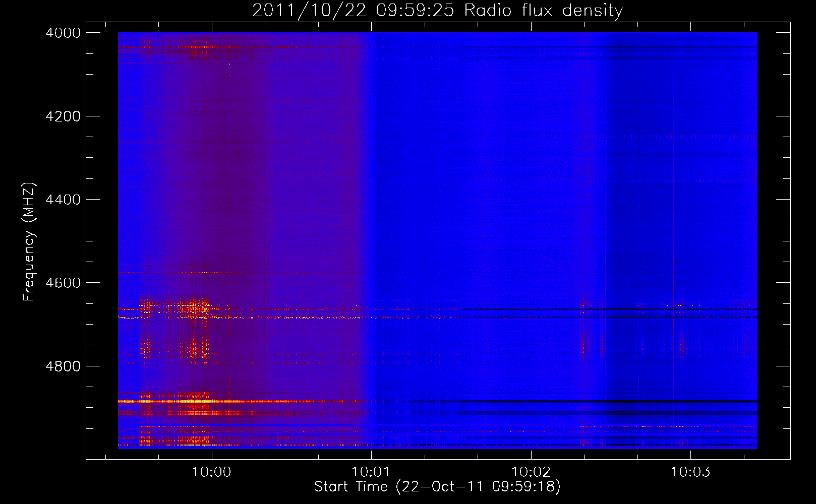This screenshot has width=816, height=504.
Task: Click the 10:03 time tick label
Action: [690, 472]
